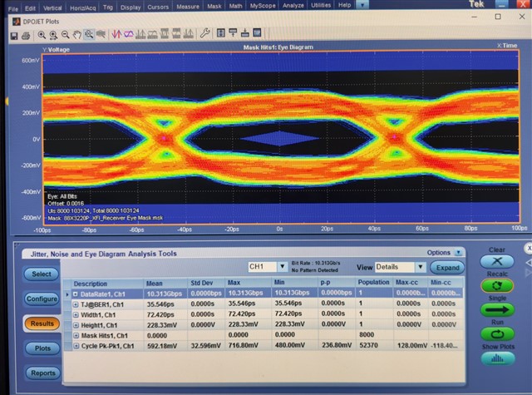The image size is (532, 395).
Task: Open the Cursors menu
Action: [158, 7]
